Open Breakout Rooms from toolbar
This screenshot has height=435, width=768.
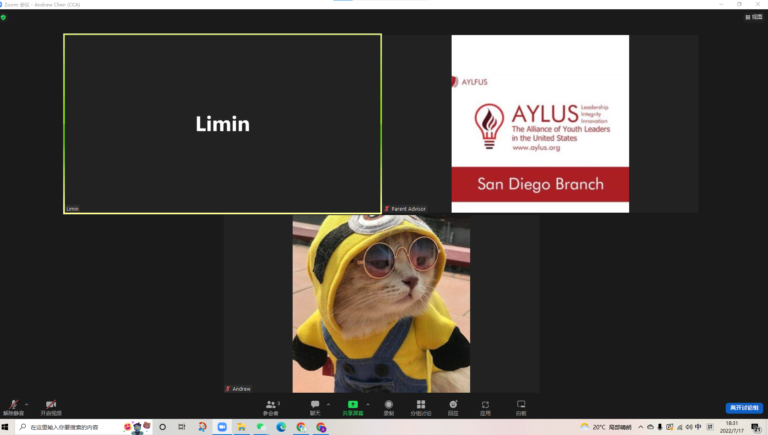coord(421,408)
